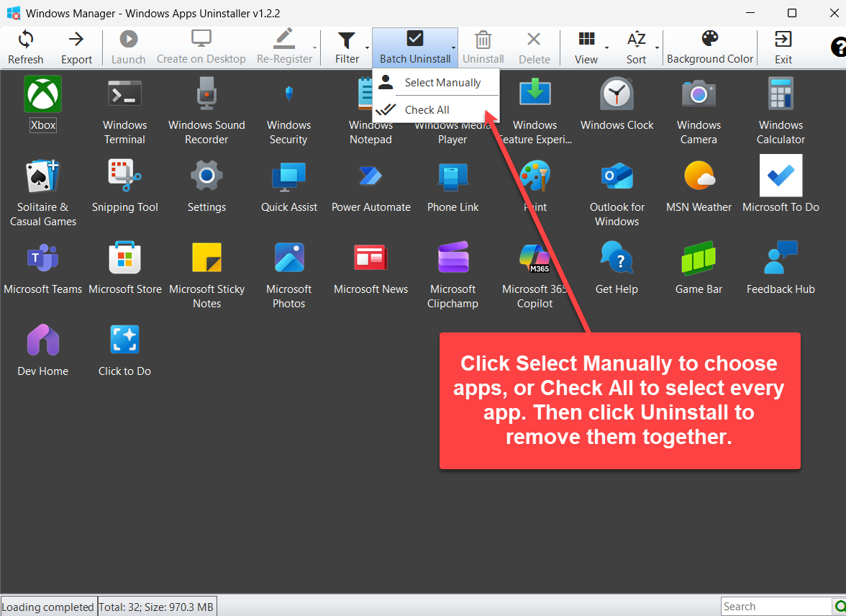Open the Background Color picker

(710, 47)
